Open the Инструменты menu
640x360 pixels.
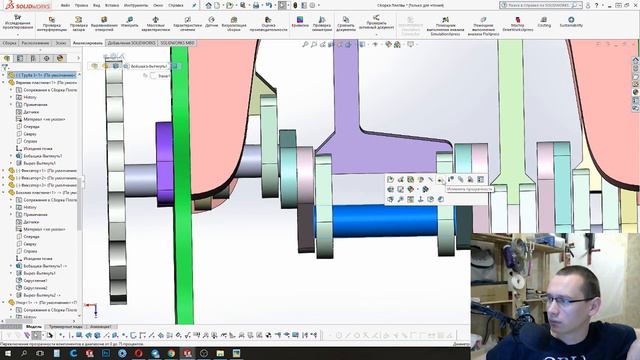click(x=136, y=6)
